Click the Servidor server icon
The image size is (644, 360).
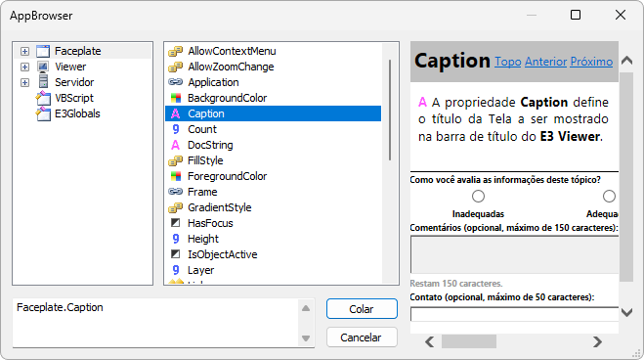(43, 82)
